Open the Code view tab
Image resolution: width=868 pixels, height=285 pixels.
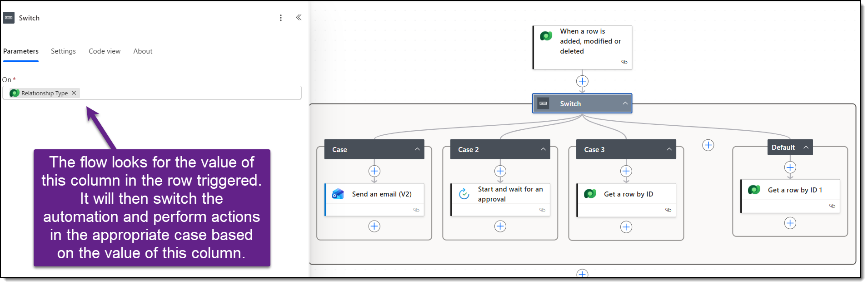105,51
